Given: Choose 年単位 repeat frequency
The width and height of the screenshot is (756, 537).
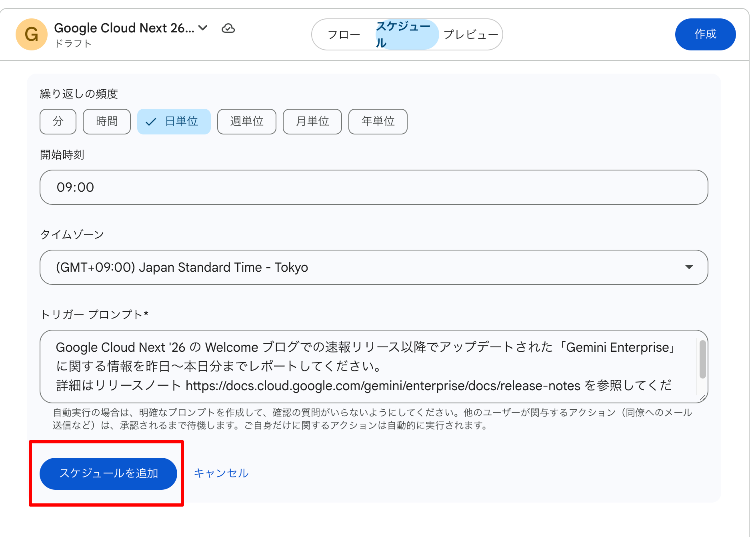Looking at the screenshot, I should coord(378,121).
